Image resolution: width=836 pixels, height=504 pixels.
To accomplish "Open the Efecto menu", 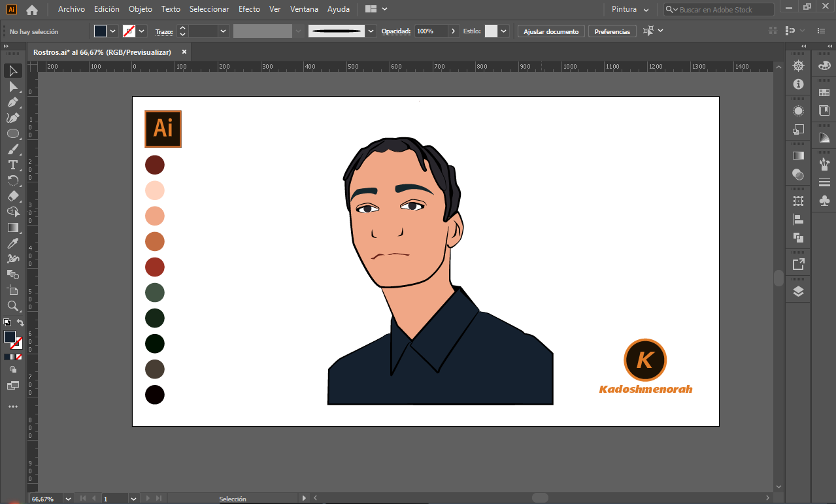I will point(249,9).
